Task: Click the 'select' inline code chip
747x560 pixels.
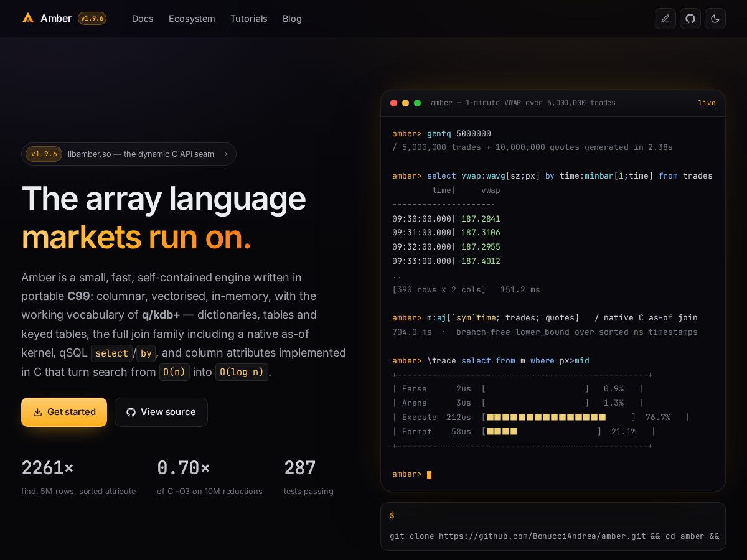Action: pos(111,353)
